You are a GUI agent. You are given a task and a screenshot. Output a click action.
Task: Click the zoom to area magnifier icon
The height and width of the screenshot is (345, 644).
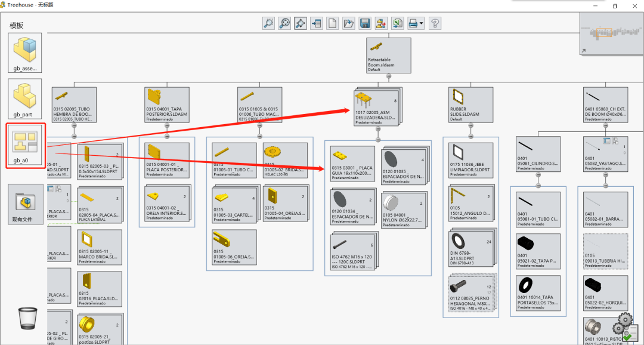pyautogui.click(x=268, y=23)
